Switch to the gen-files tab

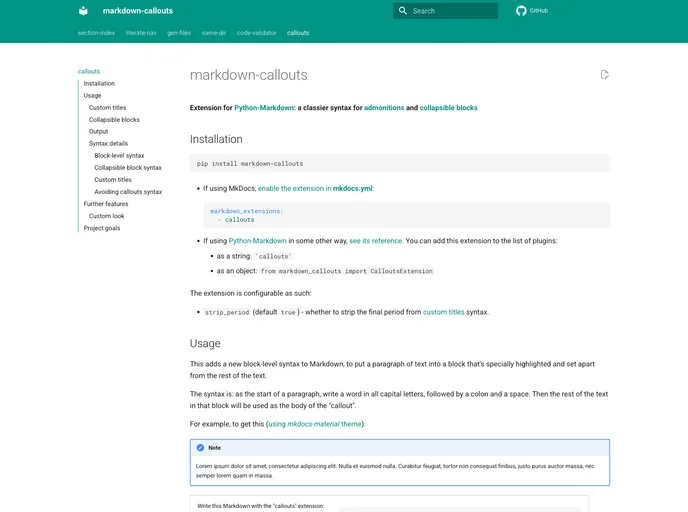pyautogui.click(x=179, y=33)
